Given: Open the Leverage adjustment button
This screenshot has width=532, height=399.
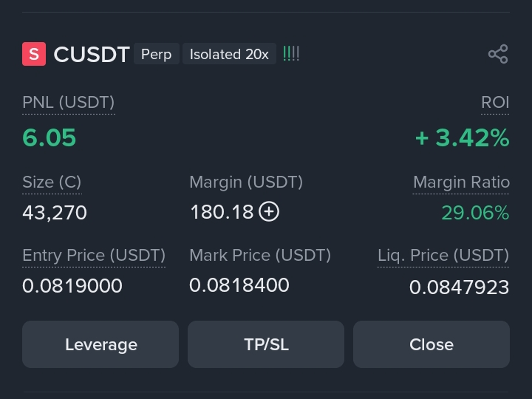Looking at the screenshot, I should (100, 344).
